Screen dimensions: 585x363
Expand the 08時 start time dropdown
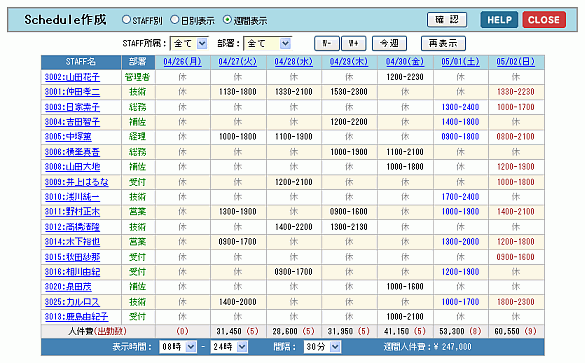click(178, 347)
